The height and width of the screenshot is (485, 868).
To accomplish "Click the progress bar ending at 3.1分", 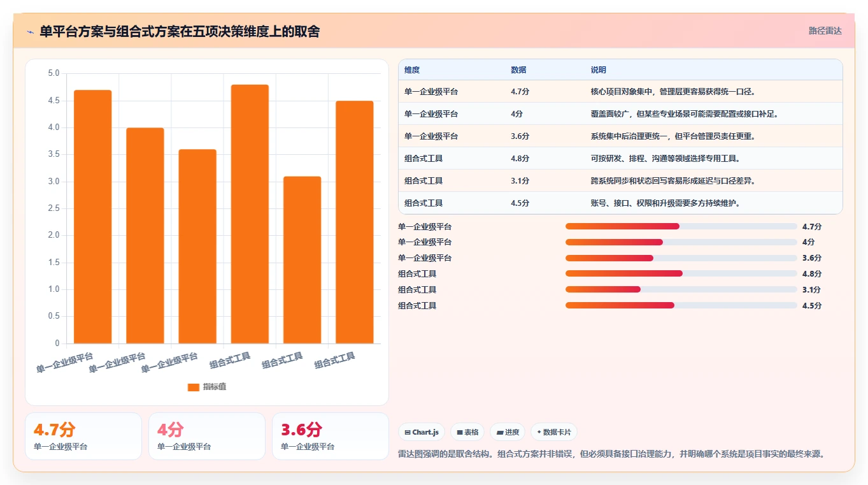I will pyautogui.click(x=681, y=289).
